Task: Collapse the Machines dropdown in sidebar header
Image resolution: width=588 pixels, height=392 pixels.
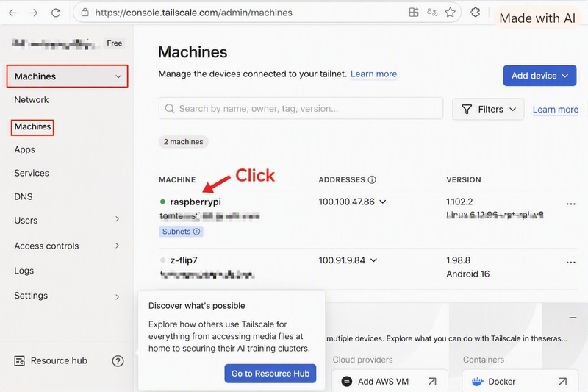Action: (118, 76)
